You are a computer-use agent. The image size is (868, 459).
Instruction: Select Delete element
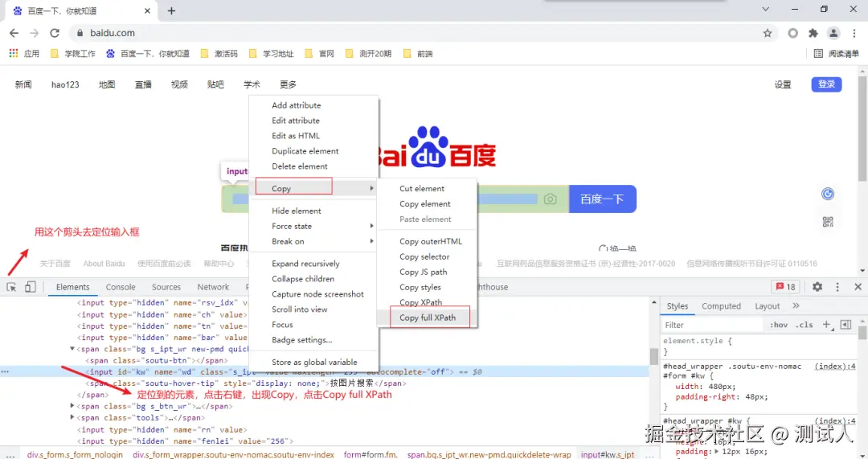click(x=314, y=166)
